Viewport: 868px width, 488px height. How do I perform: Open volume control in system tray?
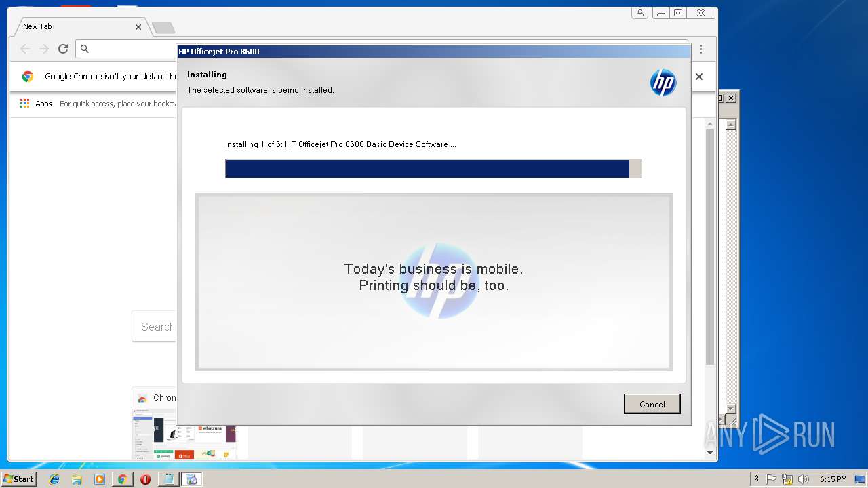point(804,479)
